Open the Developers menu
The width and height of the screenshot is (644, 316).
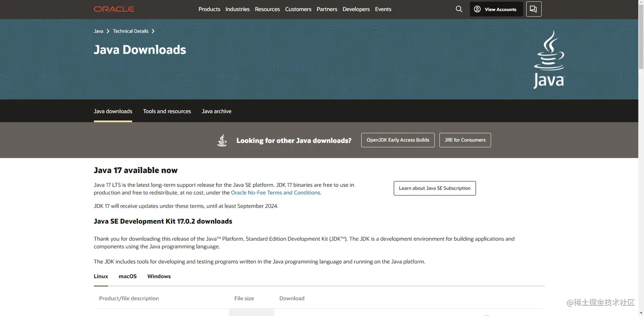356,9
